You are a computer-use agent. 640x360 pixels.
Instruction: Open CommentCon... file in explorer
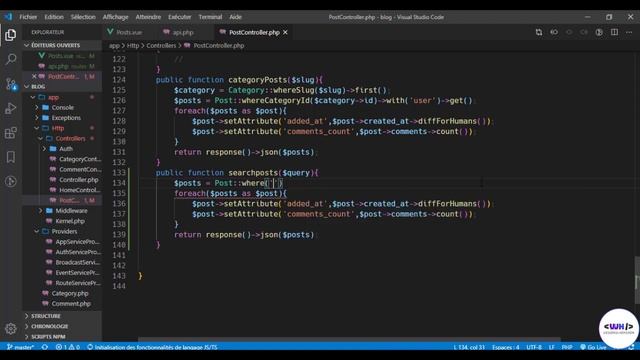coord(80,169)
